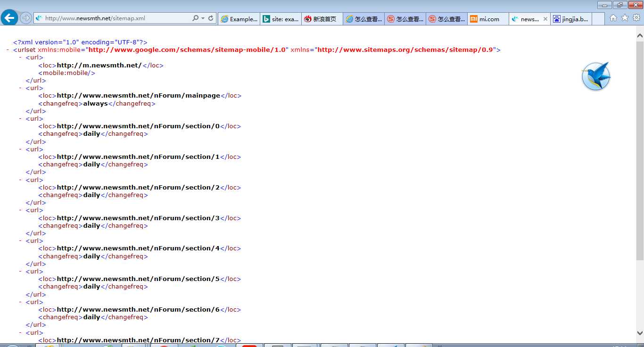Collapse the url node for section/5
Image resolution: width=644 pixels, height=347 pixels.
(x=20, y=271)
